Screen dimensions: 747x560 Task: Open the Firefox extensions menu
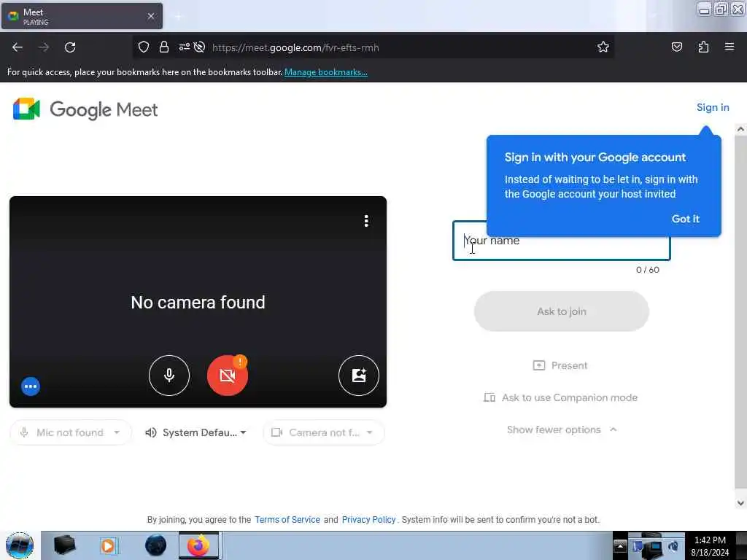pyautogui.click(x=703, y=47)
